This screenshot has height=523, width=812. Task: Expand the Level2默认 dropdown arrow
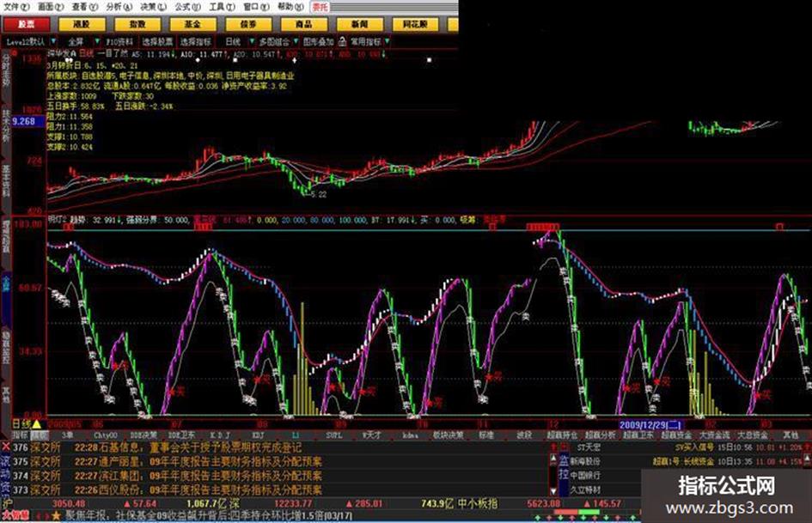pos(53,41)
